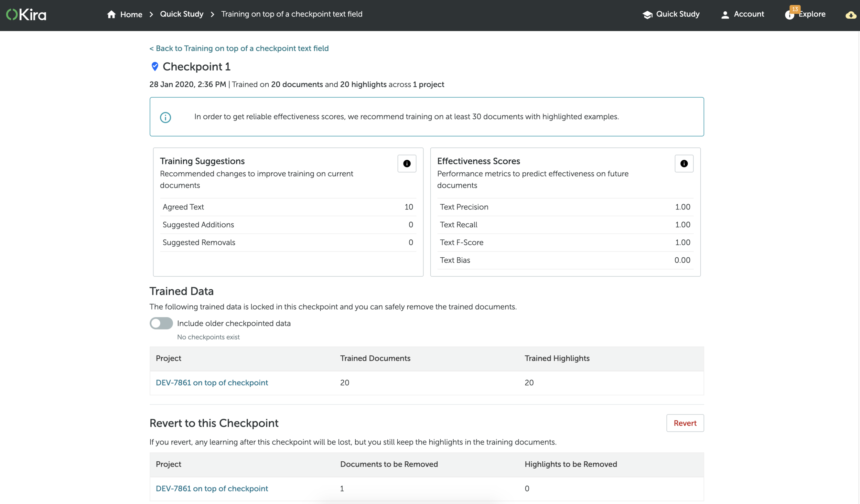Click breadcrumb chevron after Quick Study

pos(213,14)
